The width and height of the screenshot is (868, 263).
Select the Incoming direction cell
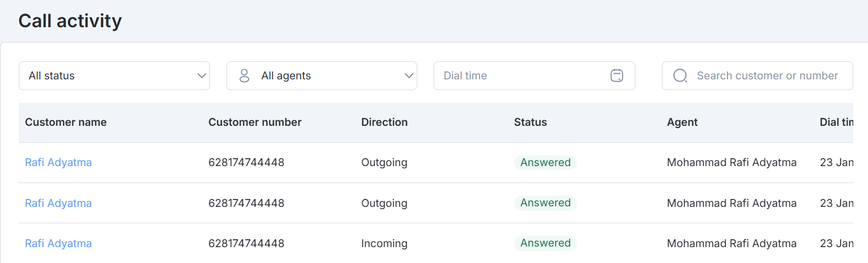pos(384,243)
